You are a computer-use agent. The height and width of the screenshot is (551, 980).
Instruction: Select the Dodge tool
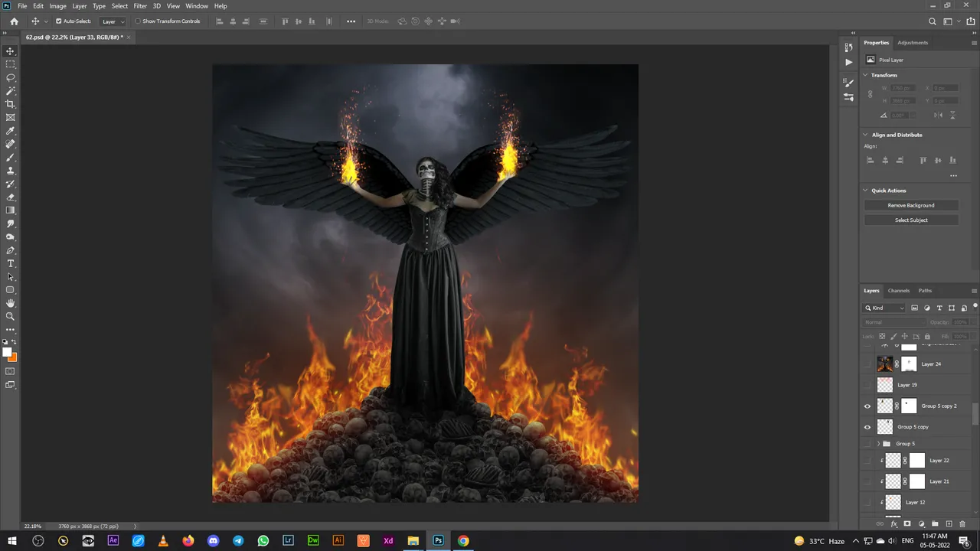10,237
